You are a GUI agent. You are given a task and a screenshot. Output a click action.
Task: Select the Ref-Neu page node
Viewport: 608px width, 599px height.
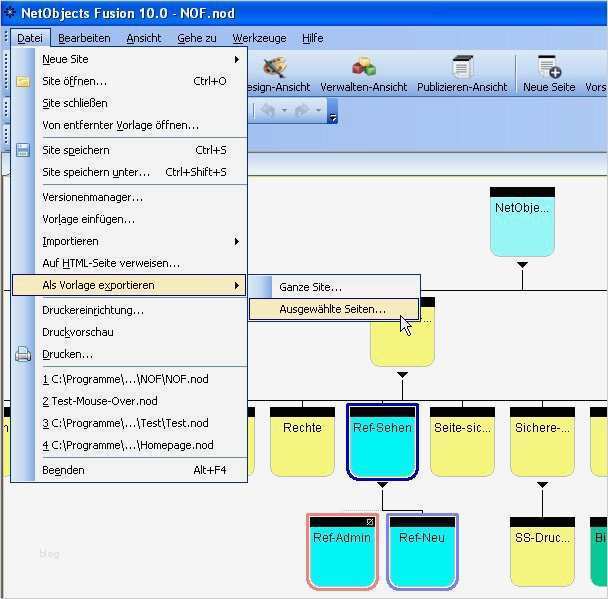[x=422, y=552]
